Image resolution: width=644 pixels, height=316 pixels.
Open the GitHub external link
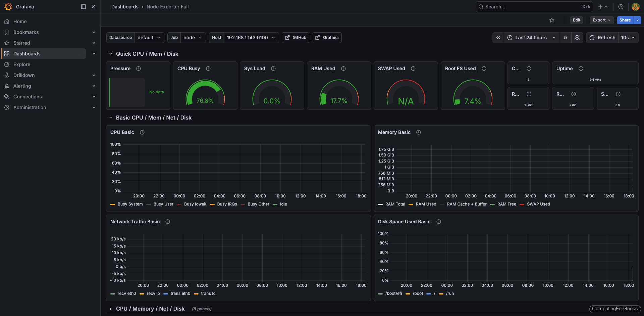(x=295, y=38)
